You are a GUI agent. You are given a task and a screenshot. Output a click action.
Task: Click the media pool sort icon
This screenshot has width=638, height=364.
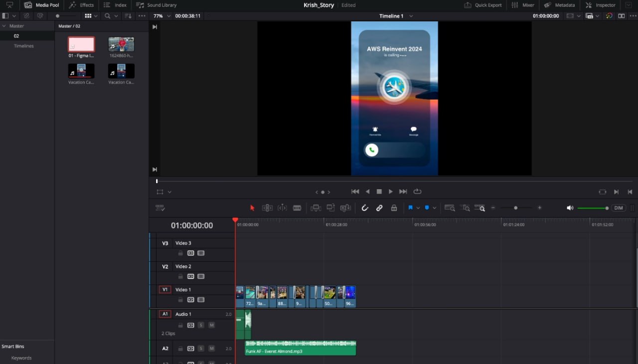pyautogui.click(x=128, y=16)
